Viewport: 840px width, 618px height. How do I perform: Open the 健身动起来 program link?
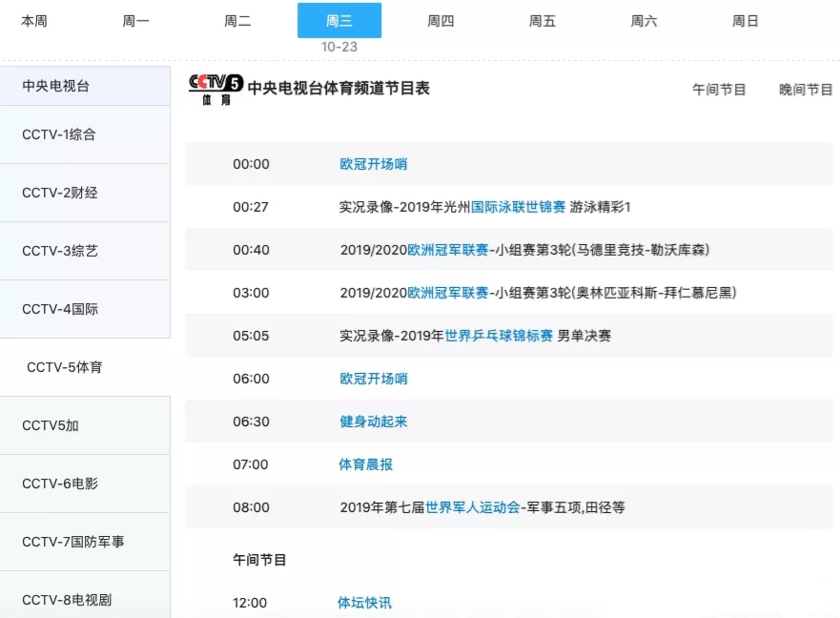click(x=374, y=422)
